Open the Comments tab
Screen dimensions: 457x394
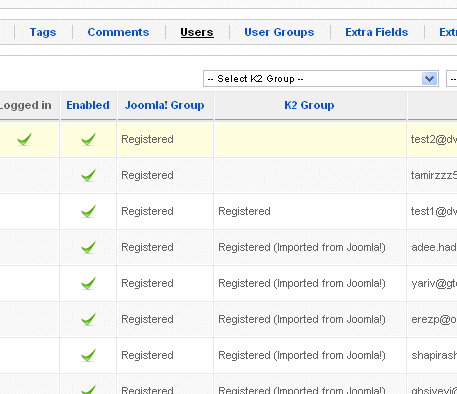118,32
